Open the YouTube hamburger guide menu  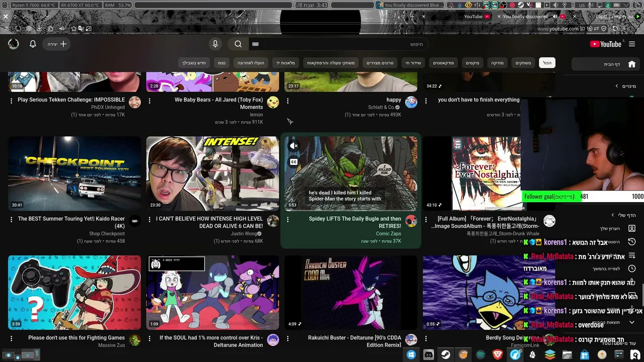point(632,44)
